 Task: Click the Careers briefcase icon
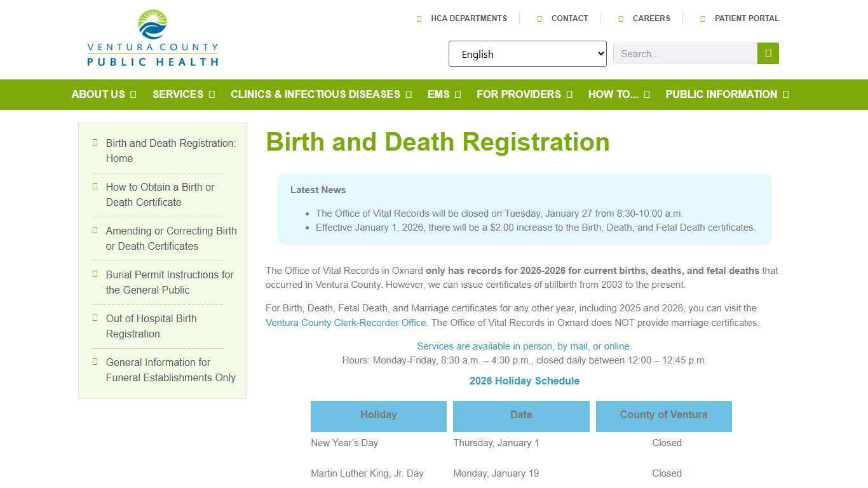click(620, 18)
